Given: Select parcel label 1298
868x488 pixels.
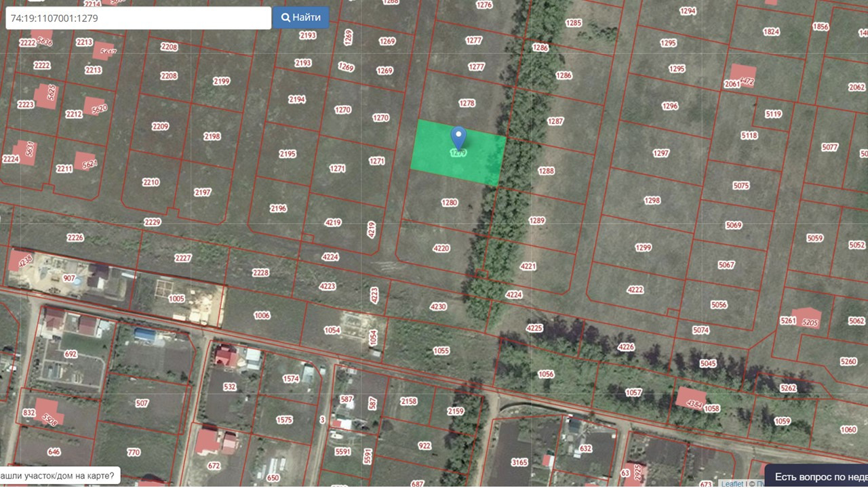Looking at the screenshot, I should 652,201.
